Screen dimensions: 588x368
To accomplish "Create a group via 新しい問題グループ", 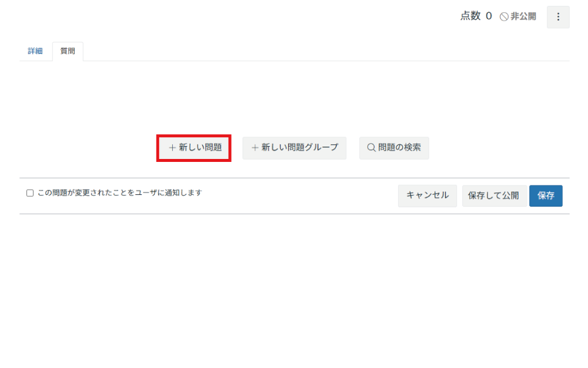I will [x=295, y=148].
